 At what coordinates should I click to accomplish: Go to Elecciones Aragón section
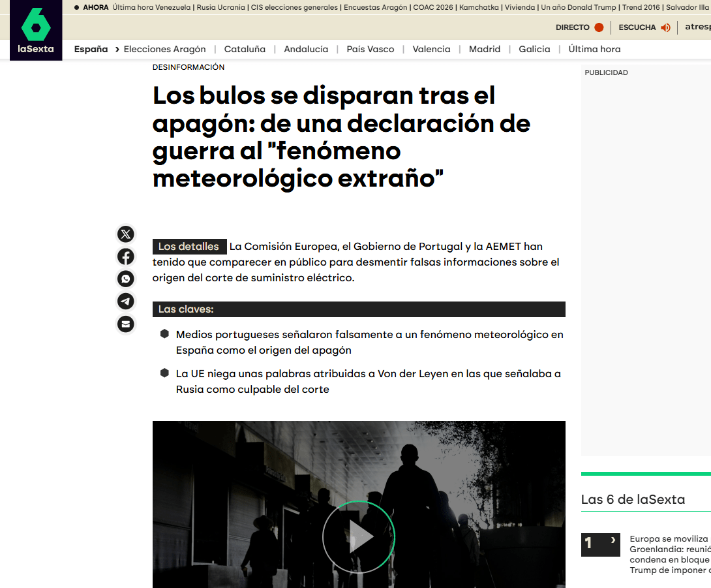[x=164, y=49]
